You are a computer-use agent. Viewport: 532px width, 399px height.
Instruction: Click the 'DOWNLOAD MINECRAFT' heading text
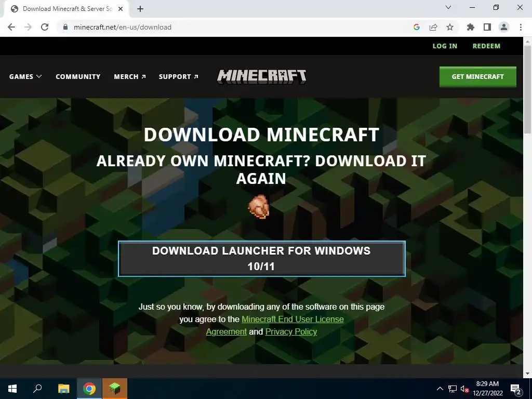261,135
